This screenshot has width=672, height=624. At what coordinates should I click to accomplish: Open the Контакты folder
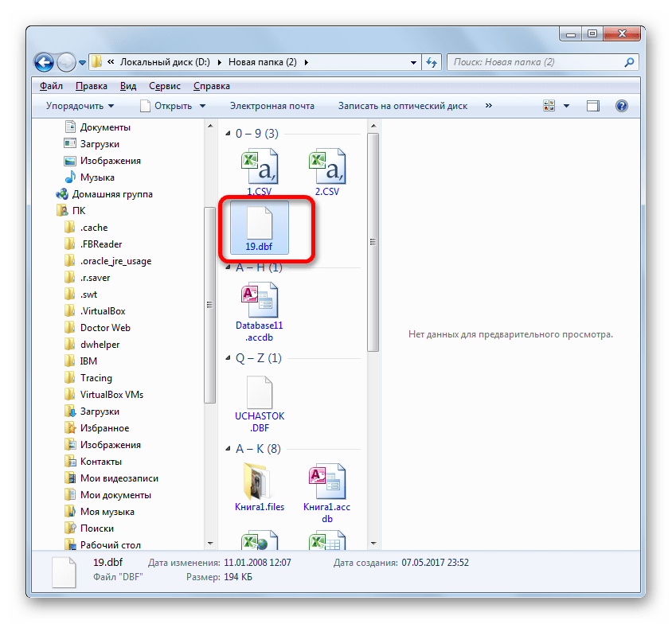(93, 462)
